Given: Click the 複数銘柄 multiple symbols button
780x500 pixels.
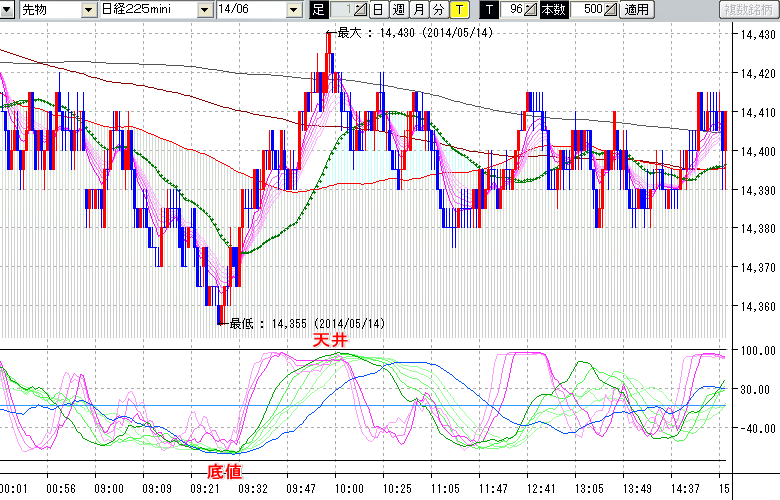Looking at the screenshot, I should [x=748, y=10].
